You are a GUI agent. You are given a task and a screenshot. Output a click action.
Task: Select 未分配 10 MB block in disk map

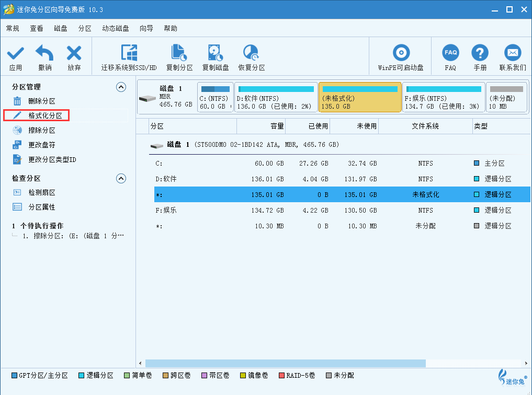click(x=506, y=97)
